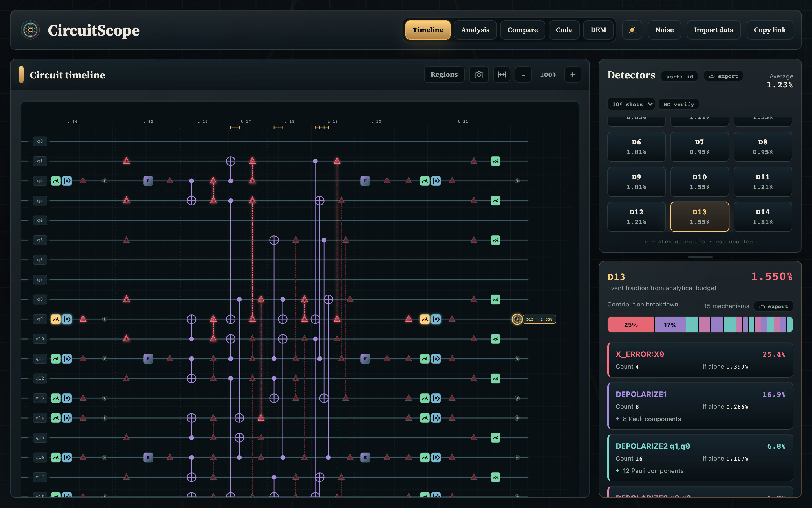Click the first teal breakdown segment
This screenshot has height=508, width=812.
692,325
